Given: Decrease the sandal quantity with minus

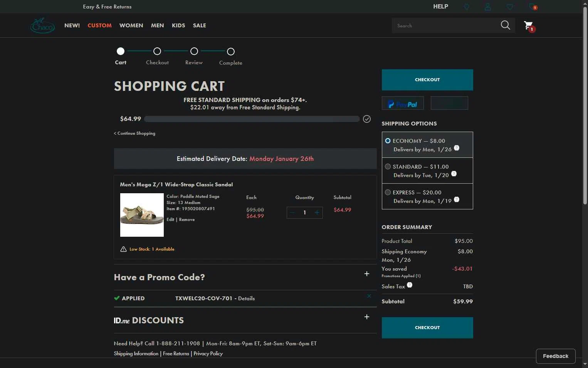Looking at the screenshot, I should tap(293, 212).
